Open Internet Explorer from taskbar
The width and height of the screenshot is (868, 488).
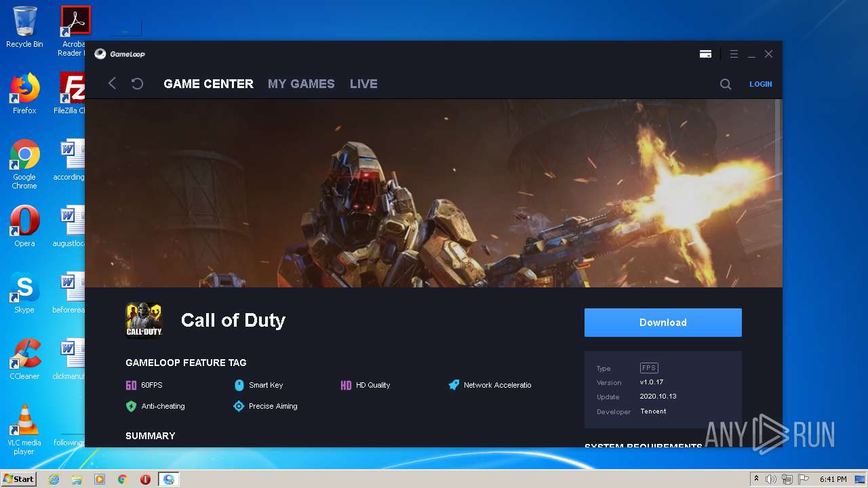point(54,479)
